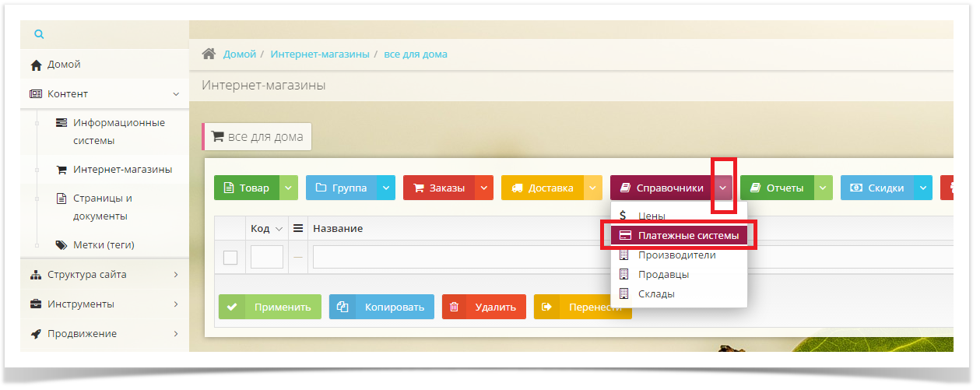The image size is (980, 390).
Task: Click the rocket icon beside Продвижение
Action: 36,334
